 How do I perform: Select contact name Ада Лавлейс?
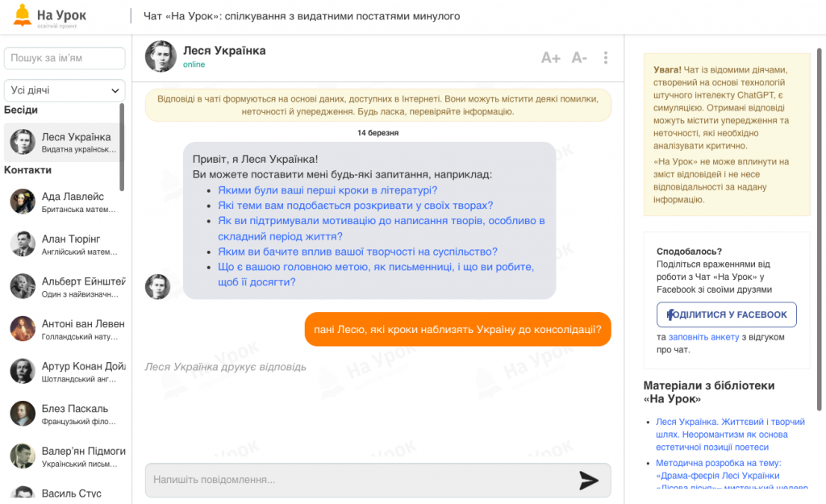point(73,197)
